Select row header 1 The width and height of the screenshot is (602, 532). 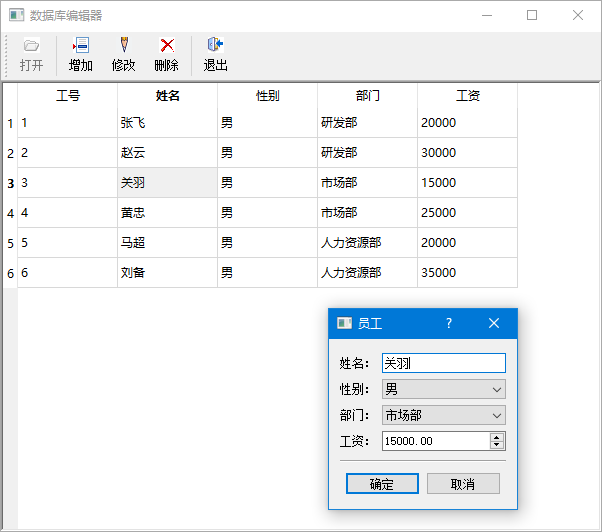click(10, 123)
